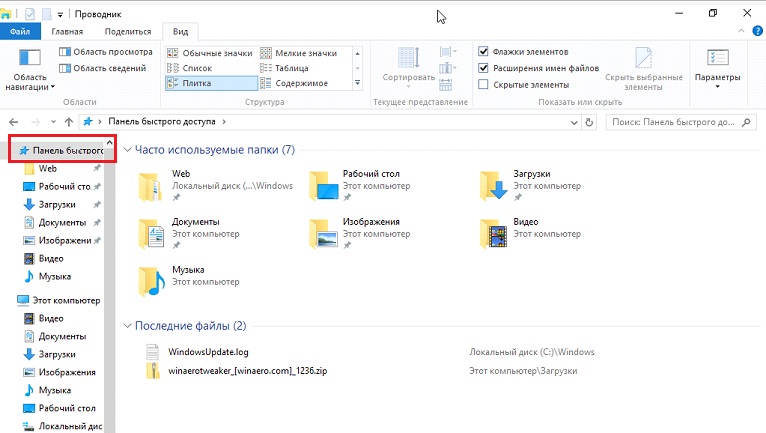Select Мелкие значки layout
766x433 pixels.
298,53
